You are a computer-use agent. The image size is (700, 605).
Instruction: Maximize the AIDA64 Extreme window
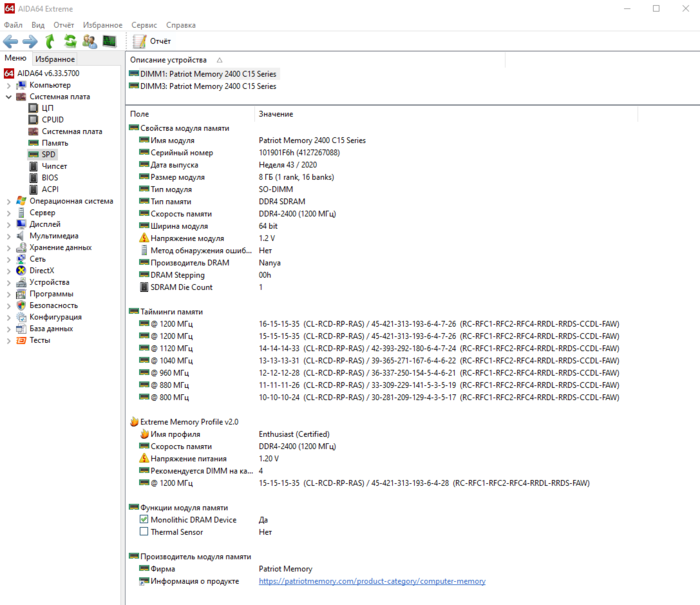click(656, 8)
